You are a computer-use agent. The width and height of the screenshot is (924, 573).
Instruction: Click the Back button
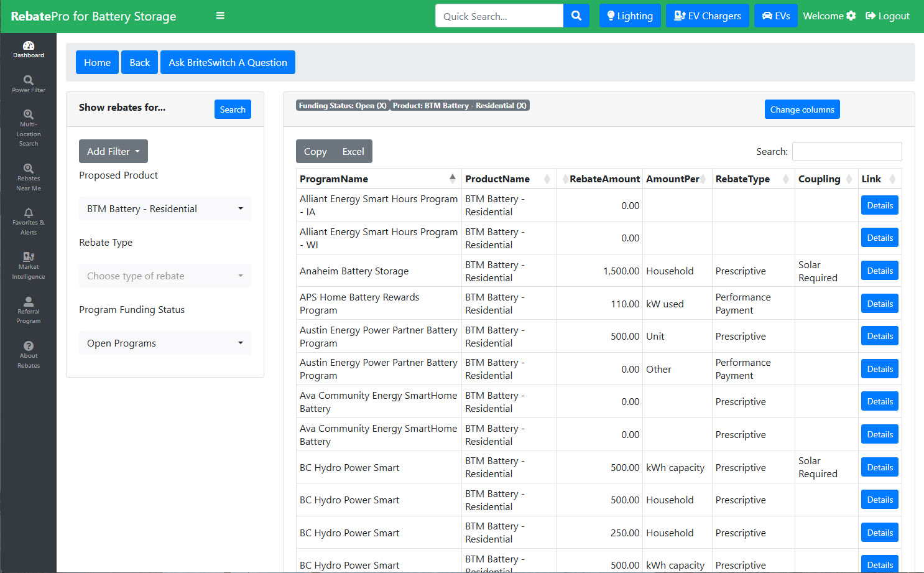(x=140, y=62)
